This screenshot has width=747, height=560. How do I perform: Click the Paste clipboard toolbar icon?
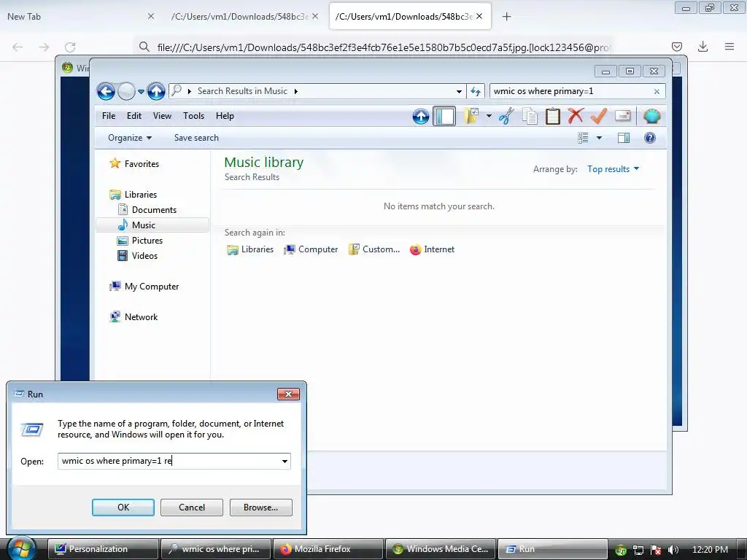tap(553, 116)
